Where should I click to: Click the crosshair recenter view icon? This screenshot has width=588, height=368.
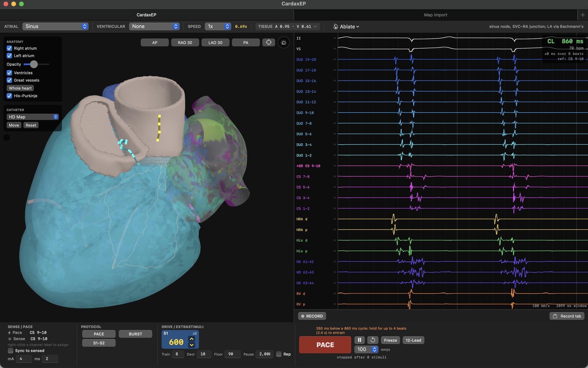(x=269, y=43)
